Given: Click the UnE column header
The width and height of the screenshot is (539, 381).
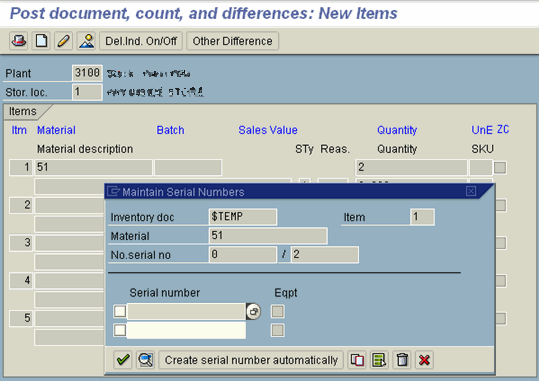Looking at the screenshot, I should (482, 130).
